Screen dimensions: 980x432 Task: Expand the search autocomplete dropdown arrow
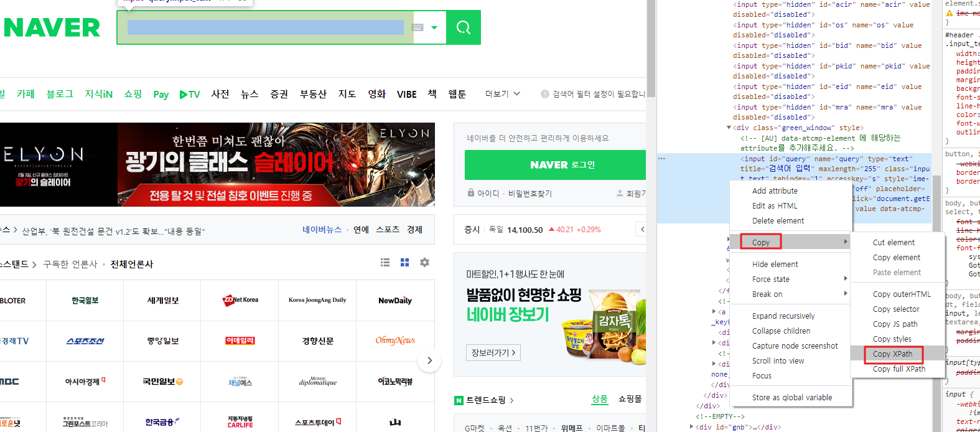tap(434, 27)
